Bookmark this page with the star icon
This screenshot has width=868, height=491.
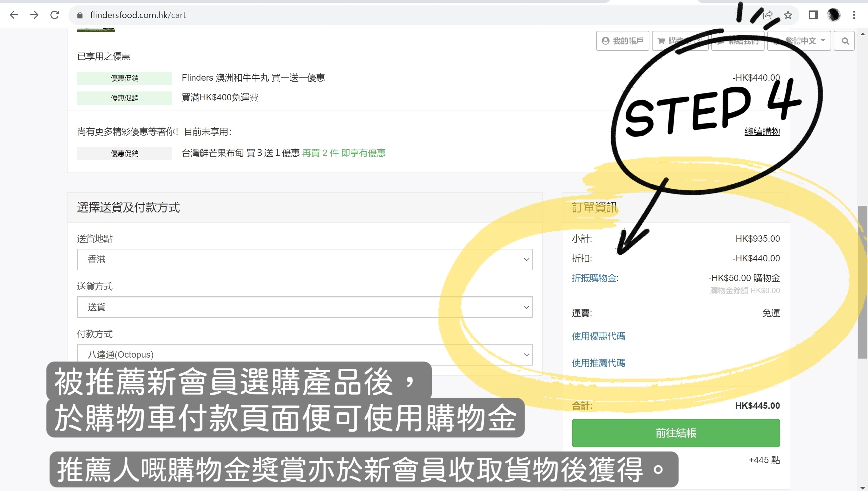click(788, 15)
